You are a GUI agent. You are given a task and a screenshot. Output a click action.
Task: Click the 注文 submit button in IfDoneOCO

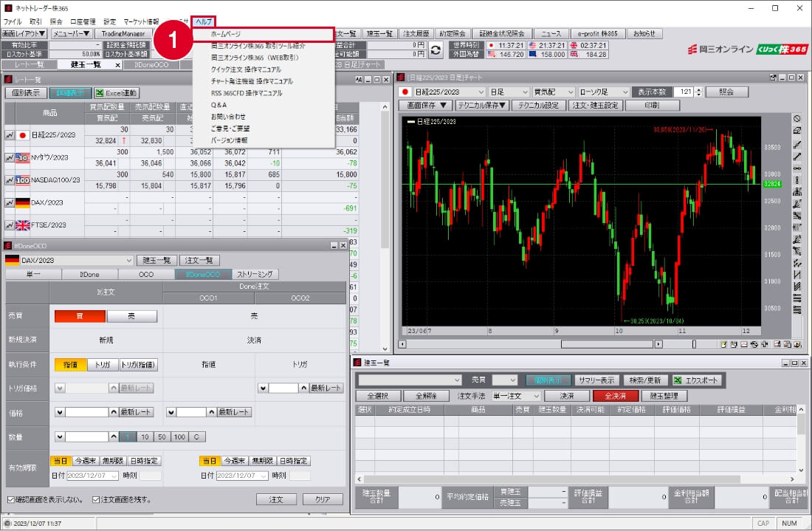277,499
